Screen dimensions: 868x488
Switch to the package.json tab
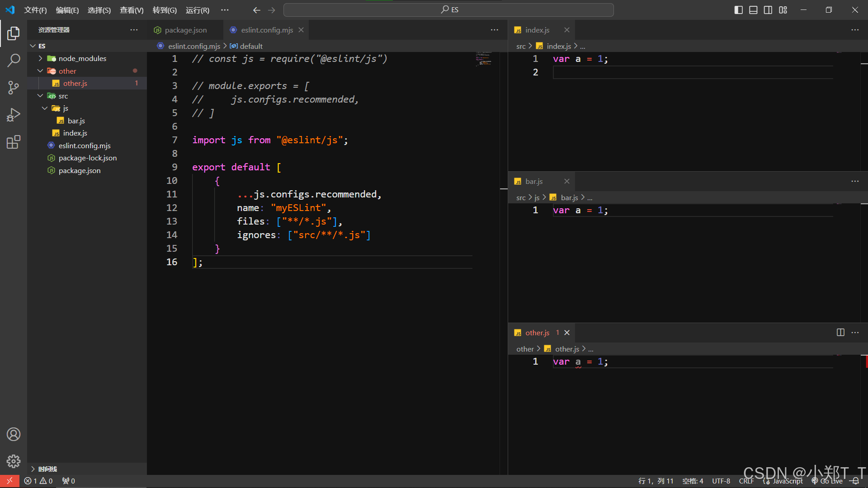[185, 30]
